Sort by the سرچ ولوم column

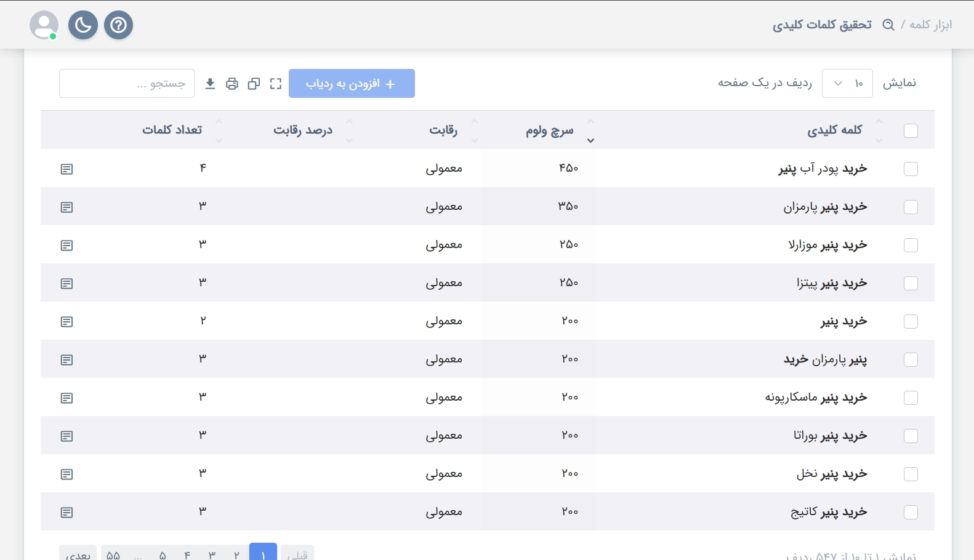550,130
